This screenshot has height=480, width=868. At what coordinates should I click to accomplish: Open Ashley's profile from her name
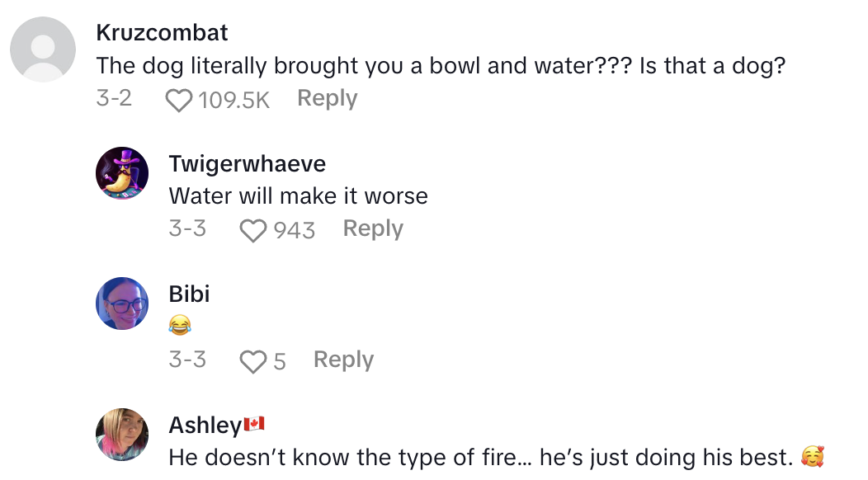pyautogui.click(x=205, y=425)
